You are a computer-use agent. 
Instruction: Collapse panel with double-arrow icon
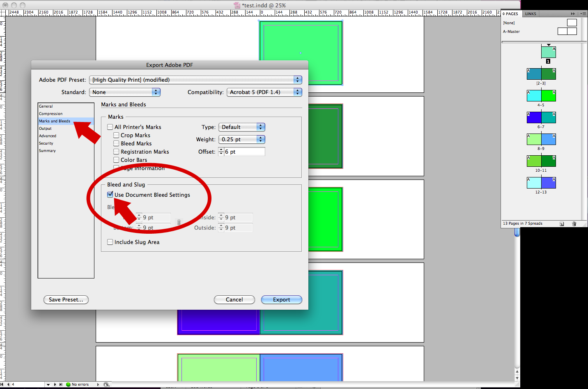point(573,14)
